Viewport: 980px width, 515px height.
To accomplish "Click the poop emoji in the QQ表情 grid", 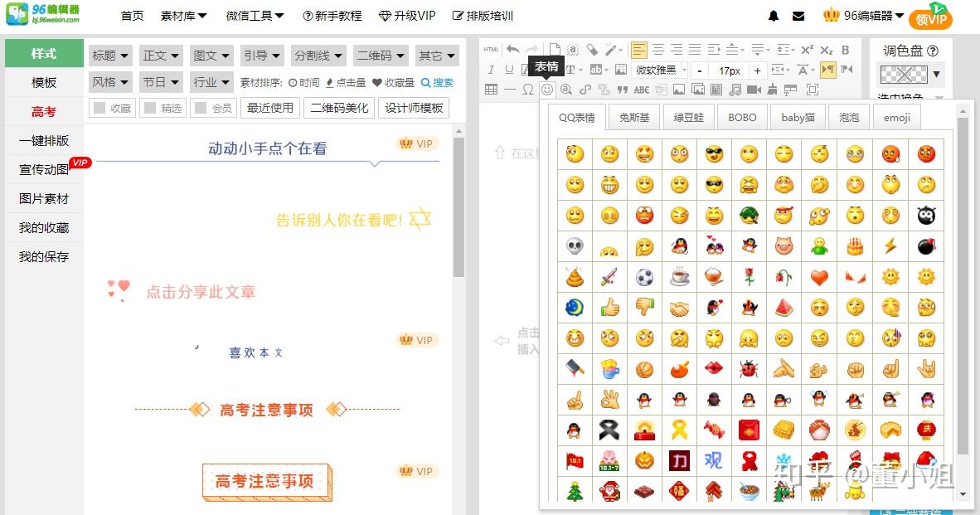I will pos(575,276).
